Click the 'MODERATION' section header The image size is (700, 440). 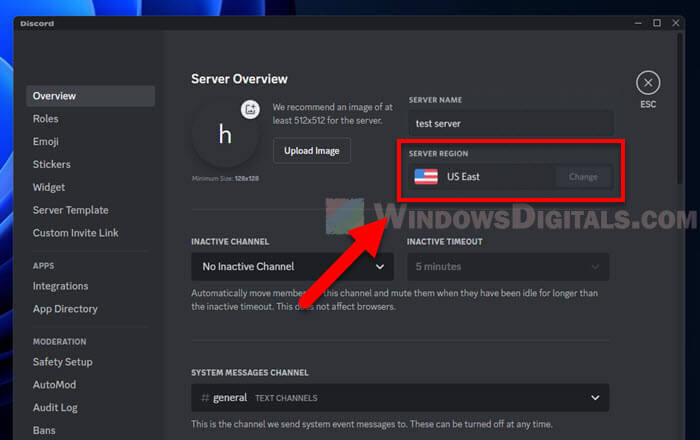click(x=59, y=342)
